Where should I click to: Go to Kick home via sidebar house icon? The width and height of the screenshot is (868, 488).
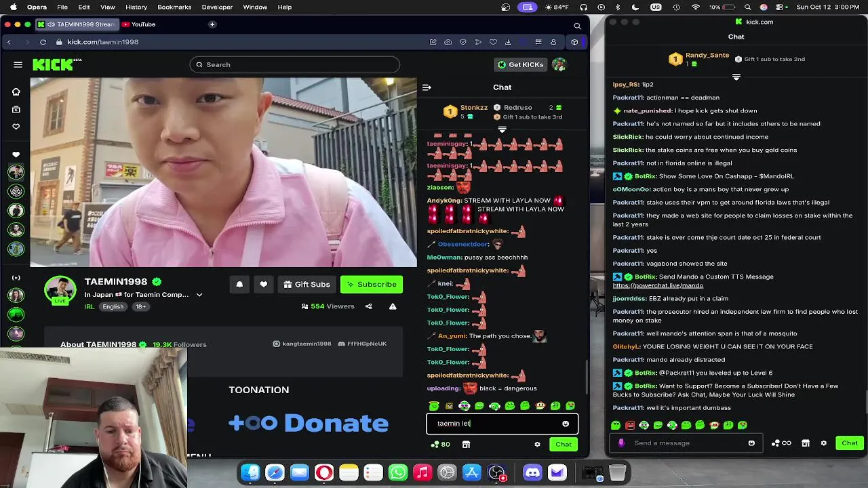click(x=16, y=91)
